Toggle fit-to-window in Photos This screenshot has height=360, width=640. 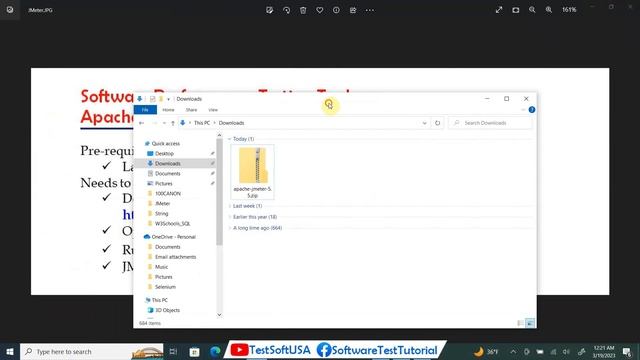pos(516,10)
